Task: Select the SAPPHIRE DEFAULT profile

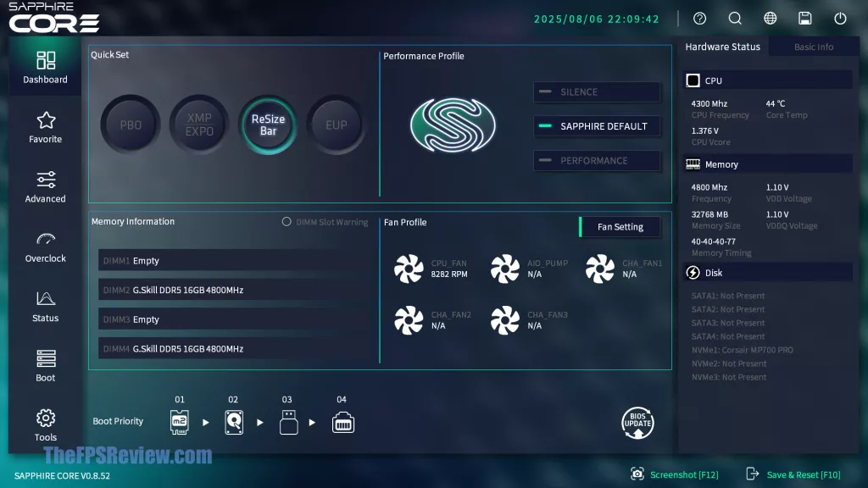Action: point(597,126)
